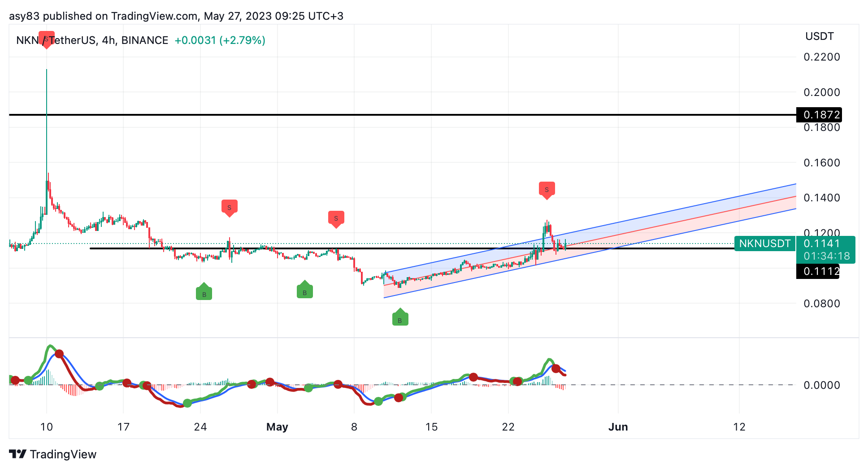Click the red S sell marker near April 26
868x470 pixels.
(229, 208)
